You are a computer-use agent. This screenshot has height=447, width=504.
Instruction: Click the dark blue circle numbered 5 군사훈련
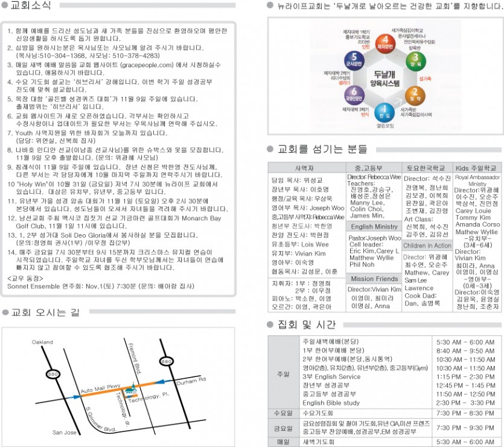click(x=354, y=60)
